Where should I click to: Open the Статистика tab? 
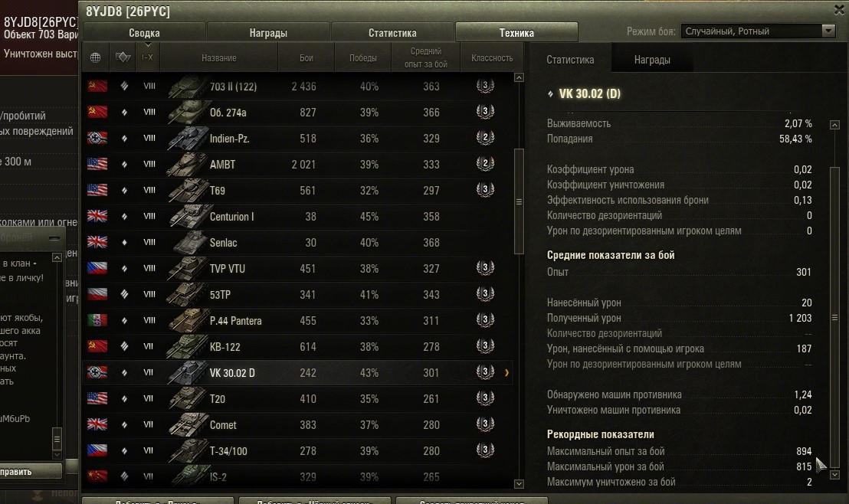[392, 32]
